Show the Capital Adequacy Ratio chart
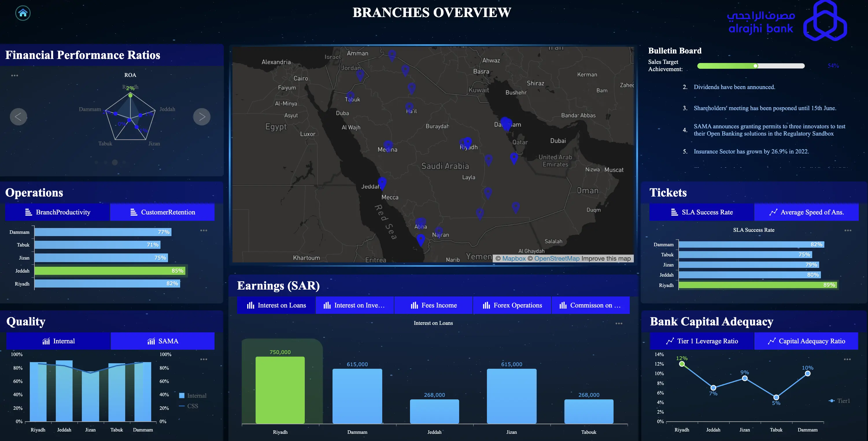 pyautogui.click(x=806, y=341)
